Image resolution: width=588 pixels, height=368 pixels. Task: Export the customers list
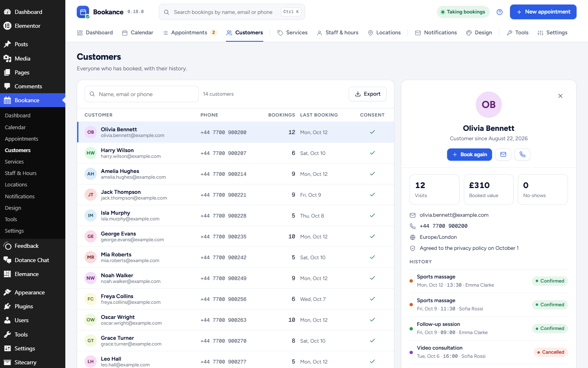367,94
